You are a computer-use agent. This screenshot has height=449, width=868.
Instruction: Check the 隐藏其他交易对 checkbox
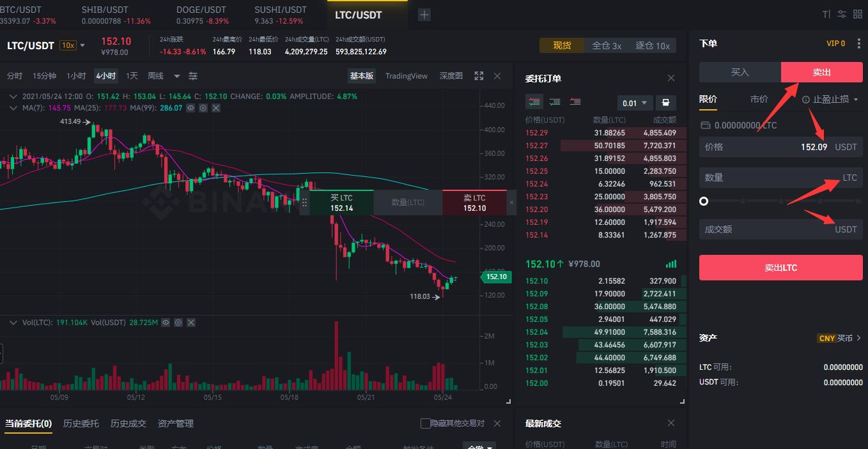click(426, 423)
